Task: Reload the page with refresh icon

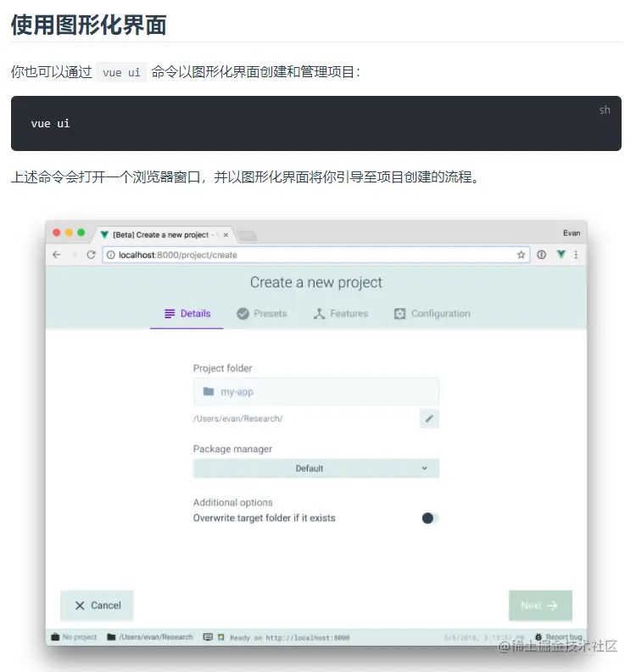Action: [91, 255]
